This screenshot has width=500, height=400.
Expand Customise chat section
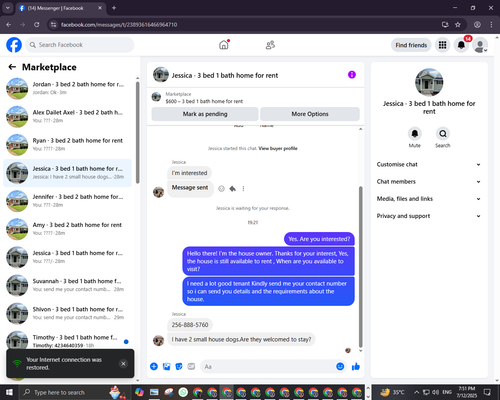point(429,164)
